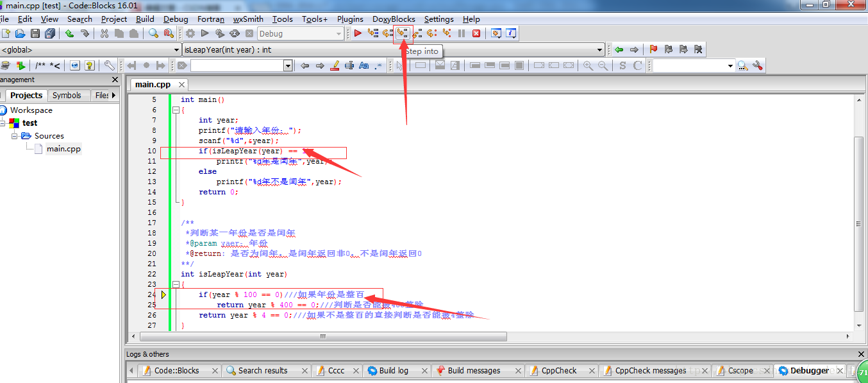Insert a Doxygen line comment with *< icon
The image size is (868, 383).
click(56, 65)
